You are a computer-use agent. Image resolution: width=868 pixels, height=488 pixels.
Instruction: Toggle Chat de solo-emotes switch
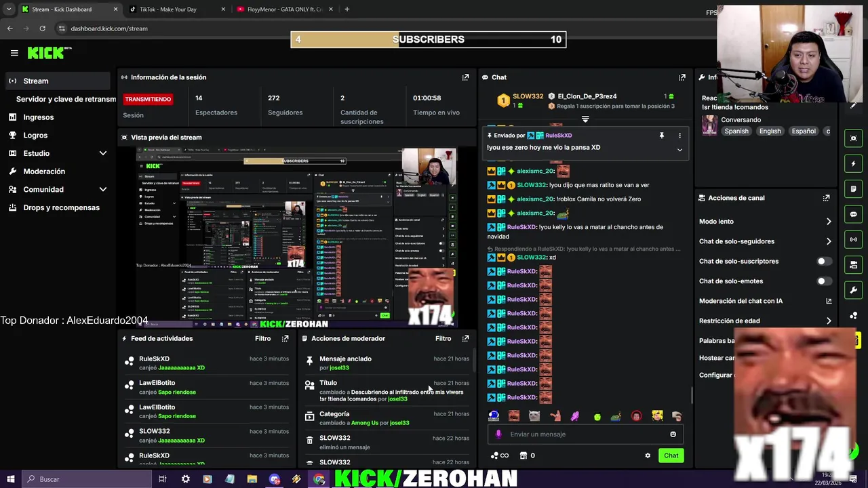coord(824,281)
